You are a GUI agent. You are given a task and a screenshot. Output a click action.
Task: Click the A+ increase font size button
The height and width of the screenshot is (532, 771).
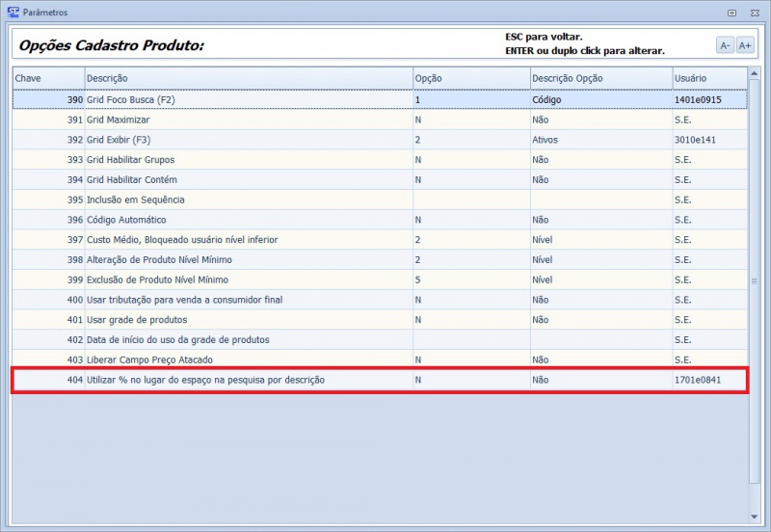(745, 45)
